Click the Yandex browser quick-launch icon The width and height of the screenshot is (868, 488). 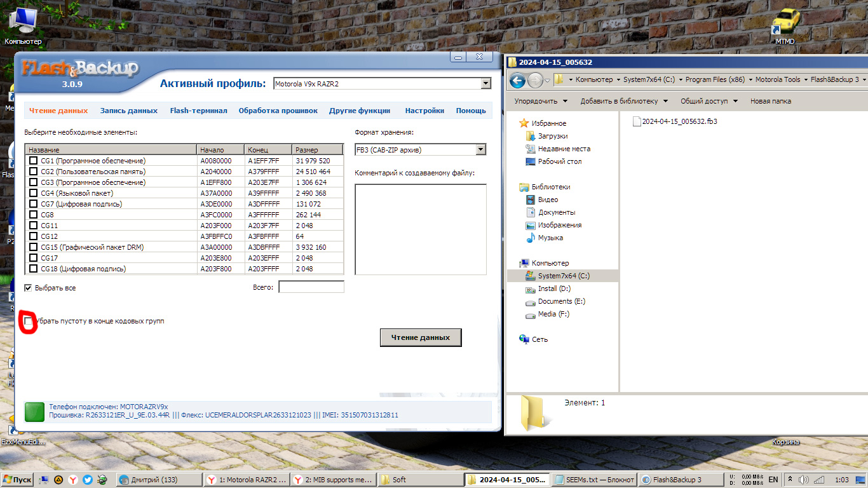[x=73, y=480]
